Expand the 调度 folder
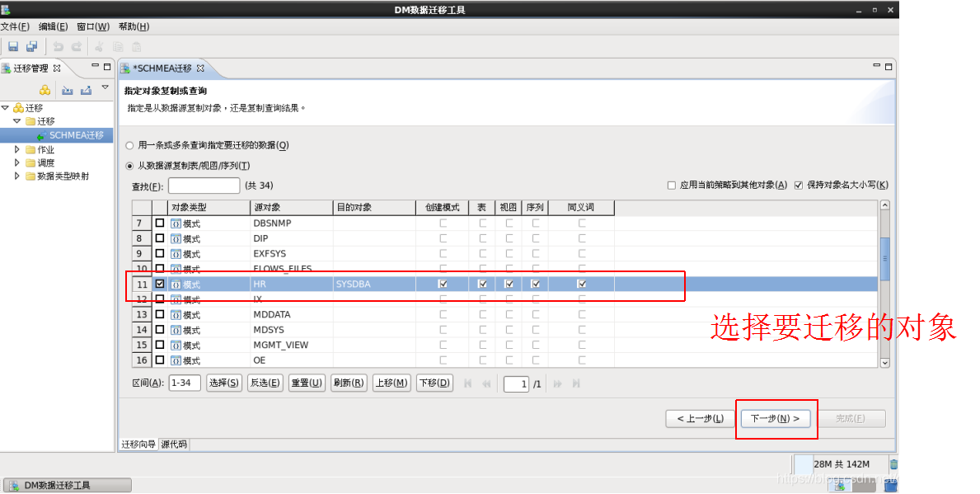Screen dimensions: 980x494 [16, 162]
